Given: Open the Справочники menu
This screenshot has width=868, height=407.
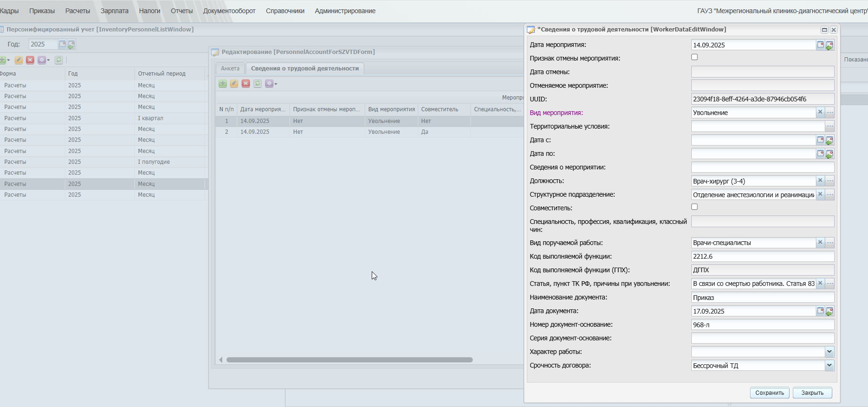Looking at the screenshot, I should point(285,11).
